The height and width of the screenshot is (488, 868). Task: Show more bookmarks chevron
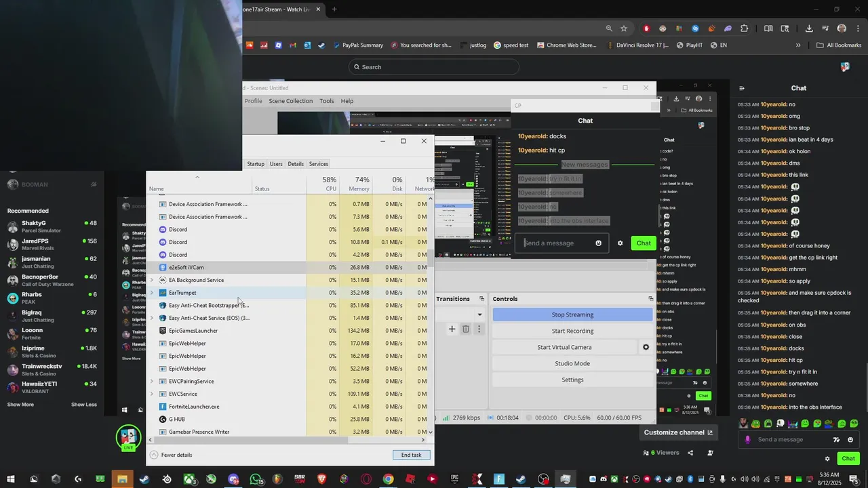point(798,45)
